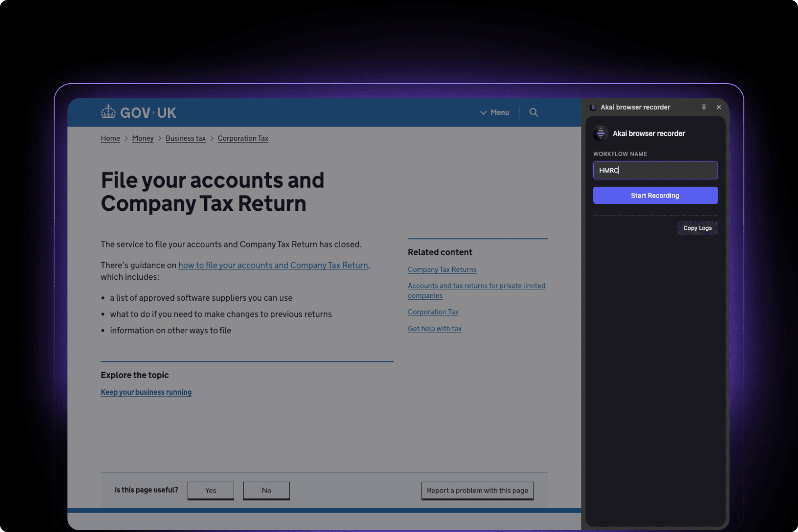Click the 'Related content' heading
Viewport: 798px width, 532px height.
(440, 252)
